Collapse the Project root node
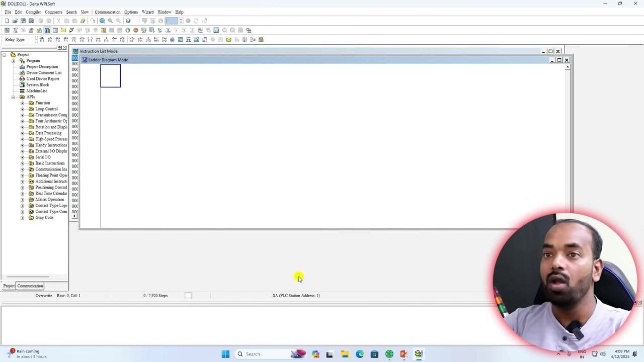This screenshot has height=362, width=644. [x=4, y=55]
